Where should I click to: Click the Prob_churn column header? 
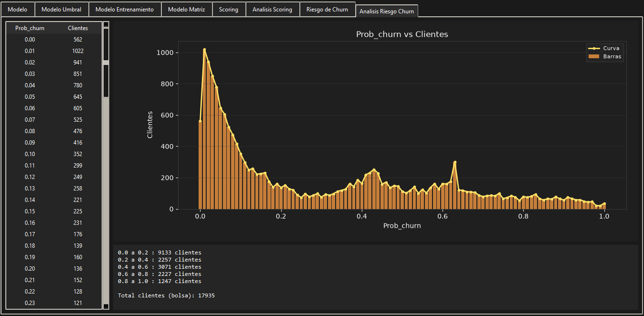[30, 28]
